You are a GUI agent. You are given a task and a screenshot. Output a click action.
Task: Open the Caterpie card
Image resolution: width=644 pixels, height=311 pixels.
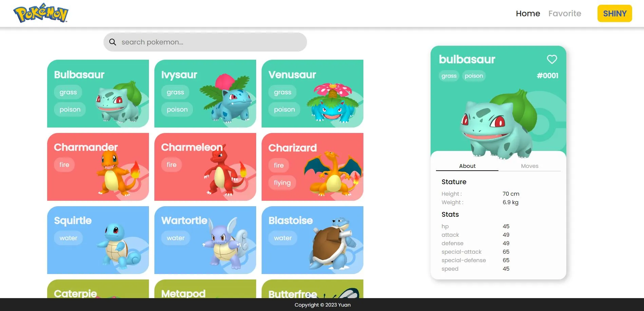click(98, 289)
